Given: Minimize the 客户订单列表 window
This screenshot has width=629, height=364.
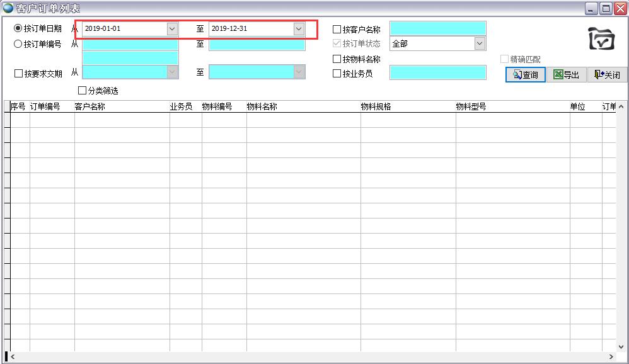Looking at the screenshot, I should 592,8.
